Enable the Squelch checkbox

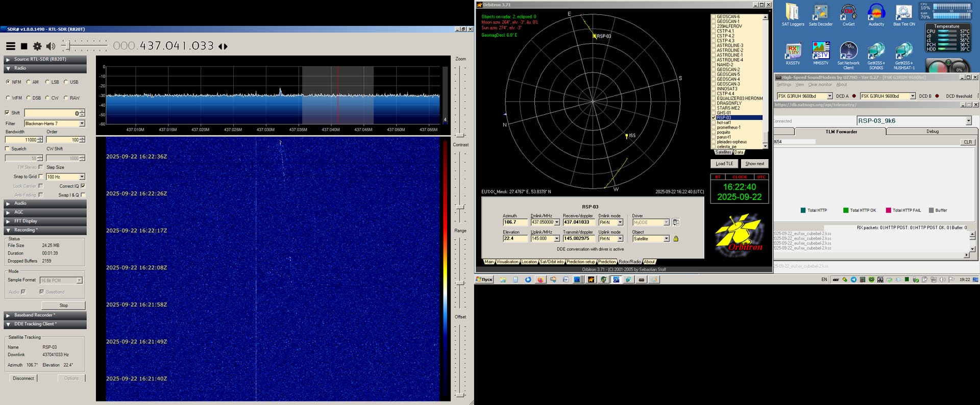[x=7, y=149]
